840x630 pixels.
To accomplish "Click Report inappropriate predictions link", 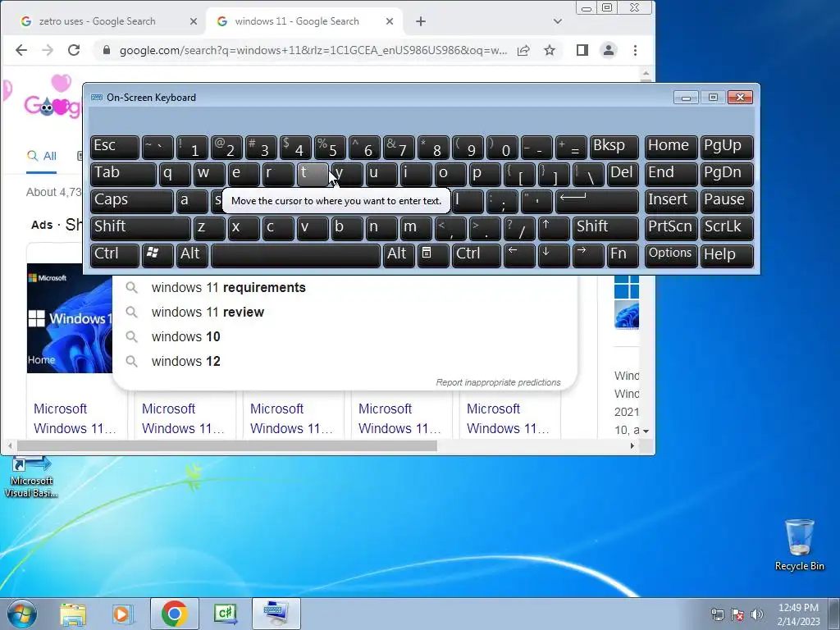I will 498,382.
